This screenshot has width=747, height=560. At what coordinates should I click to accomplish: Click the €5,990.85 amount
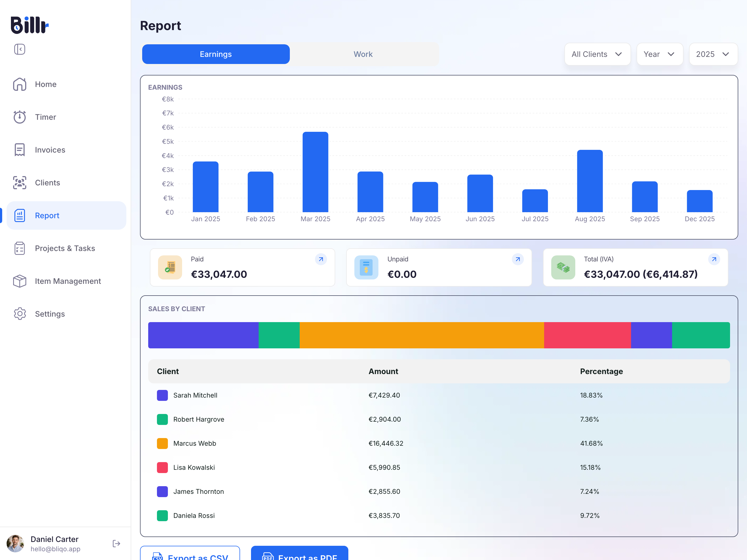(x=384, y=468)
